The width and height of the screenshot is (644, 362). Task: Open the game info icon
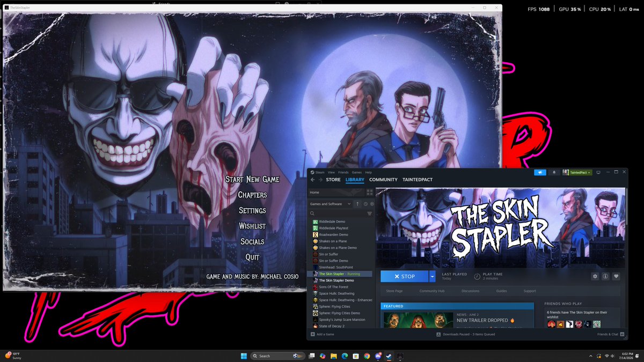(x=605, y=276)
